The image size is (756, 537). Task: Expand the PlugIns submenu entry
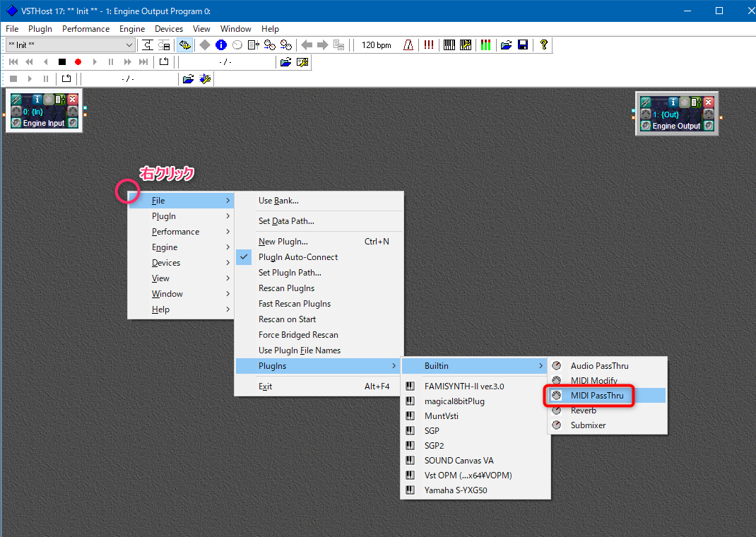tap(319, 366)
